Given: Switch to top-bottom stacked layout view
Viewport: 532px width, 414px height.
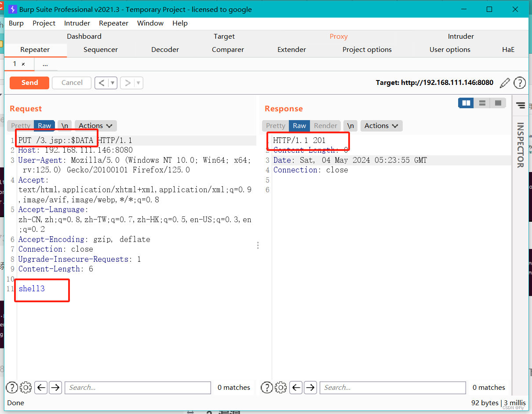Looking at the screenshot, I should (482, 103).
